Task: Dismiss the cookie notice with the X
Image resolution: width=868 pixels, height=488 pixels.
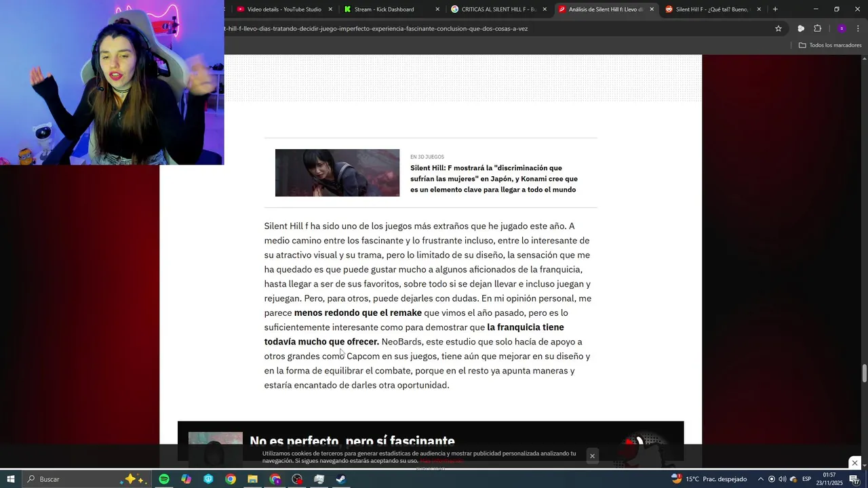Action: point(592,456)
